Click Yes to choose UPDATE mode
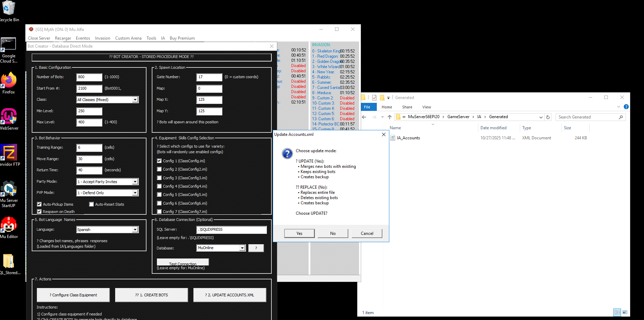The image size is (644, 320). click(299, 233)
